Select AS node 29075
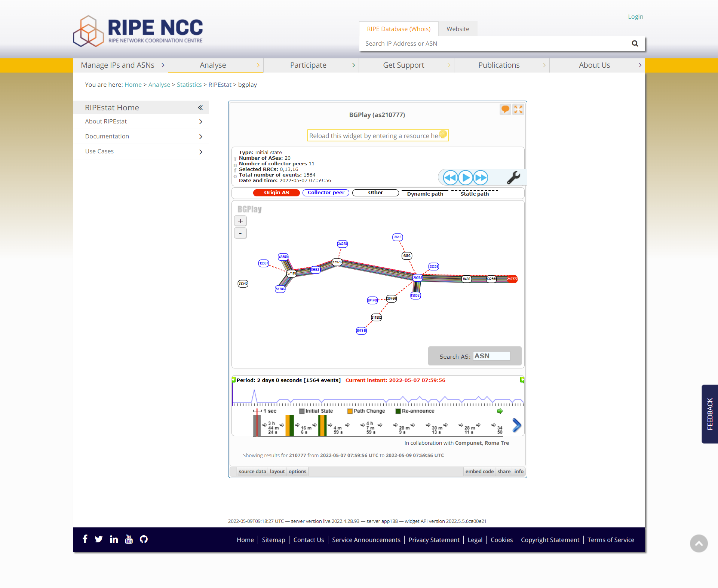The image size is (718, 588). [418, 278]
